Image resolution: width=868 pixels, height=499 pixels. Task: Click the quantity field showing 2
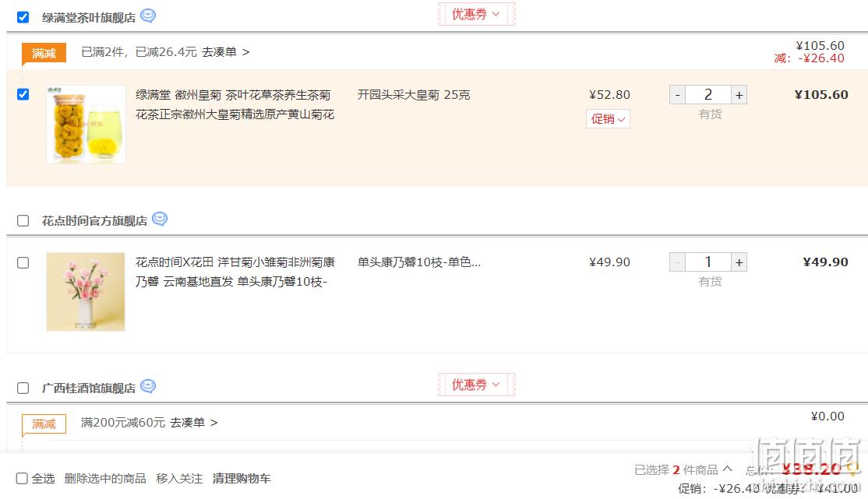coord(708,95)
